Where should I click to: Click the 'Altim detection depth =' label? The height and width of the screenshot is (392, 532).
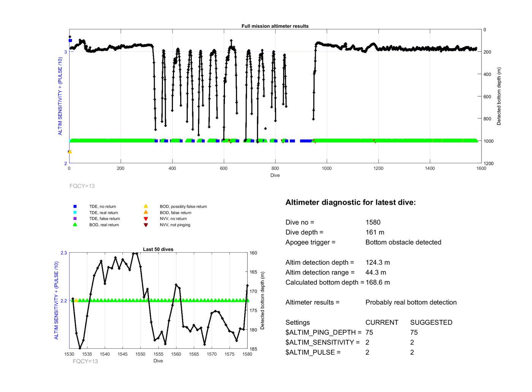(320, 262)
